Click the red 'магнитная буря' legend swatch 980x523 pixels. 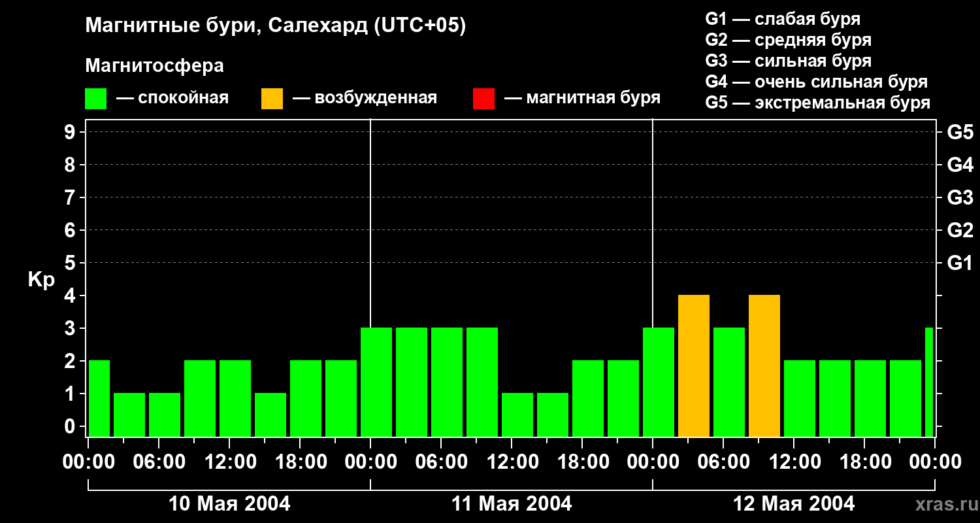pos(483,99)
